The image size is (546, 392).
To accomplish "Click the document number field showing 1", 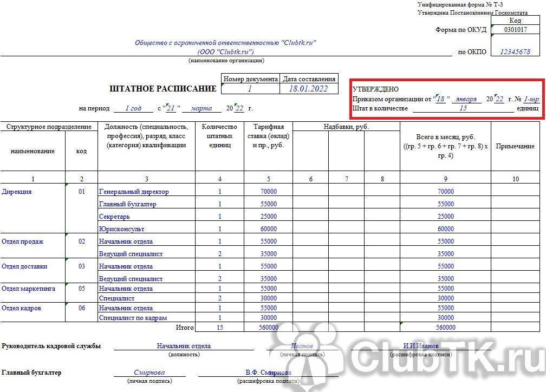I will [250, 89].
